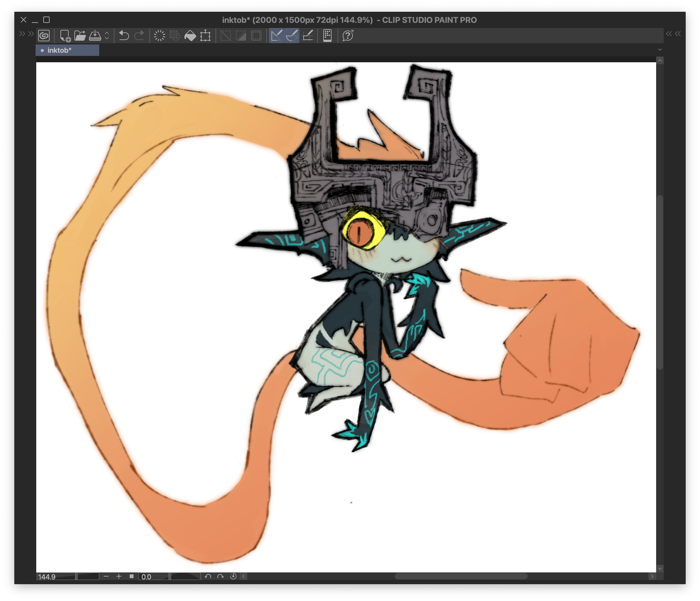Click the horizontal scrollbar thumb
The image size is (700, 601).
click(461, 576)
